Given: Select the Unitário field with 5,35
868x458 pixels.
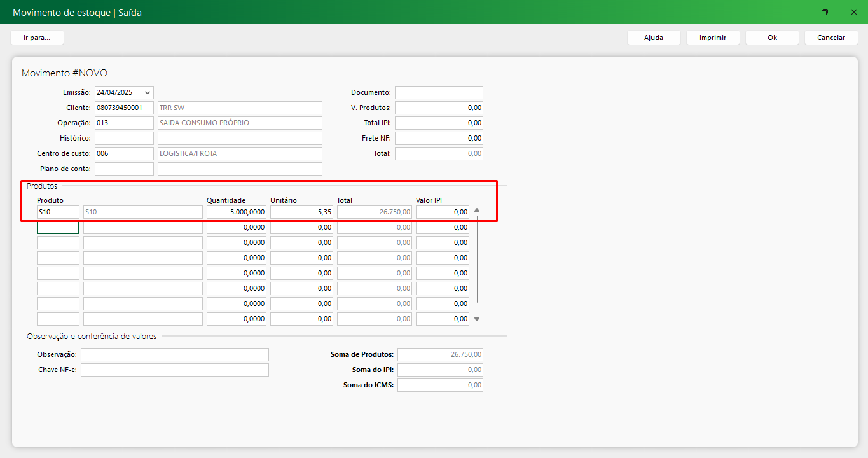Looking at the screenshot, I should click(x=301, y=212).
